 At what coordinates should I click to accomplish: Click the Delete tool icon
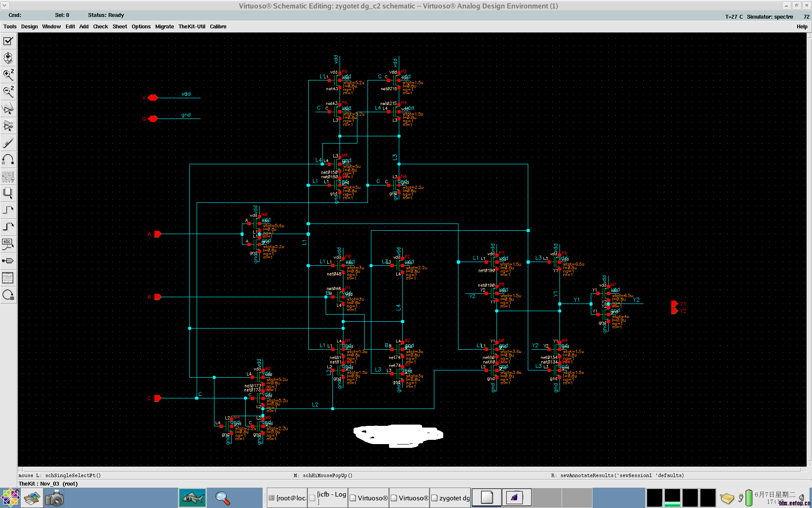pyautogui.click(x=8, y=143)
